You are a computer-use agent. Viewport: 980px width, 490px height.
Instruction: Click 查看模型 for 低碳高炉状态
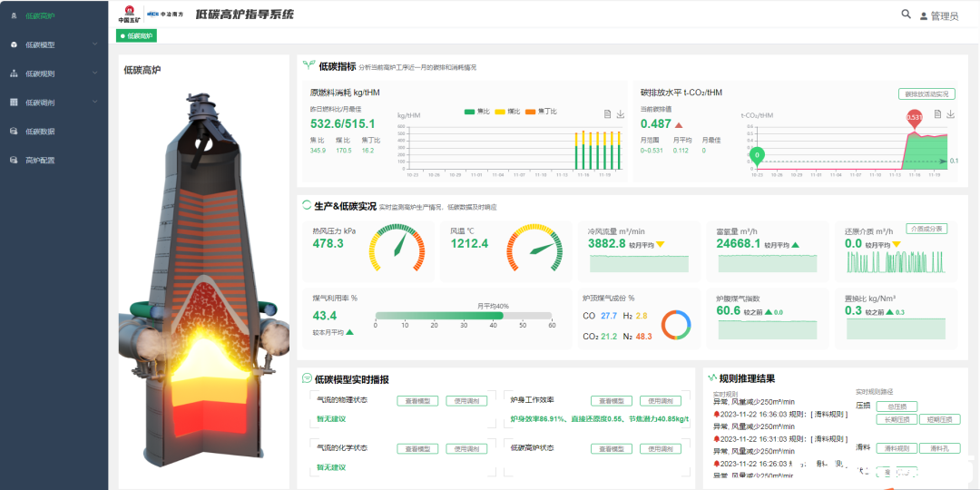coord(612,449)
